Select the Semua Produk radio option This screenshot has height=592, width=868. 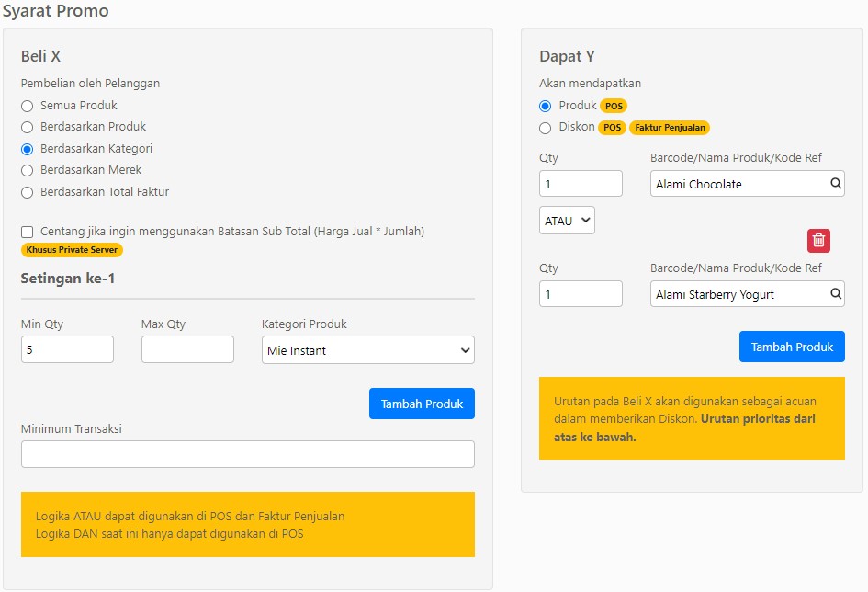pos(28,106)
